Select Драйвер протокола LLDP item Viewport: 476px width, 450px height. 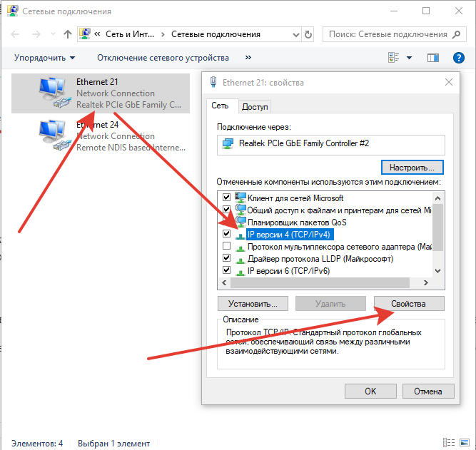click(320, 259)
